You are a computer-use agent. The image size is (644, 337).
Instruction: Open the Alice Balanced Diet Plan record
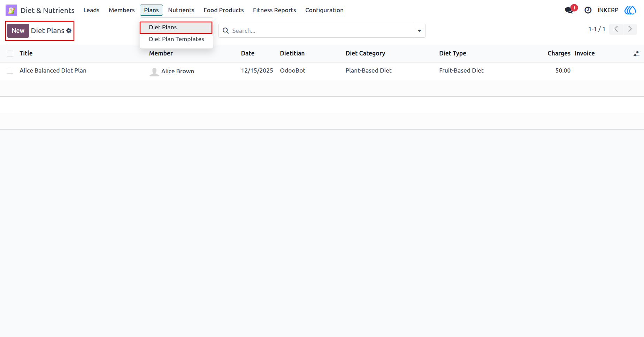click(x=53, y=70)
